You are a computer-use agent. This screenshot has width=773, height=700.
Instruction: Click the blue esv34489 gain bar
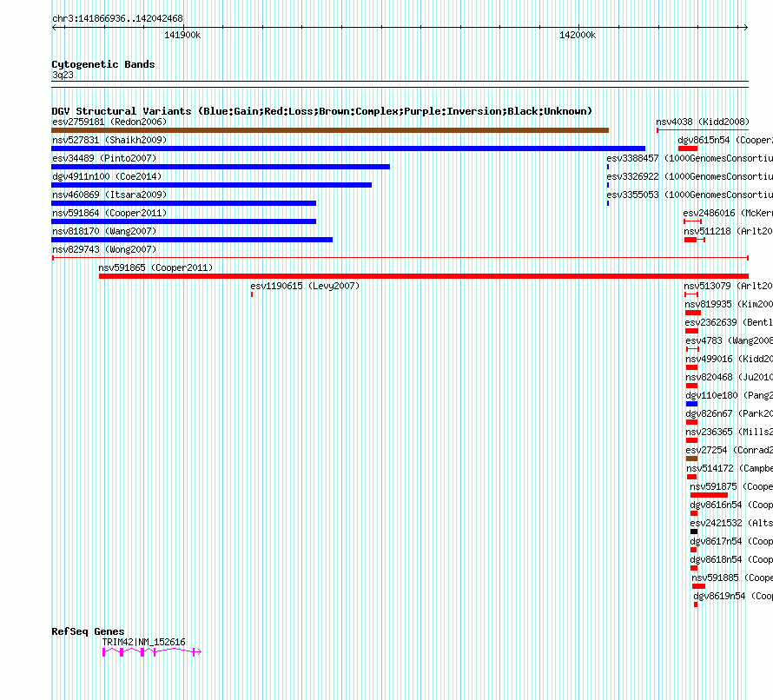221,167
